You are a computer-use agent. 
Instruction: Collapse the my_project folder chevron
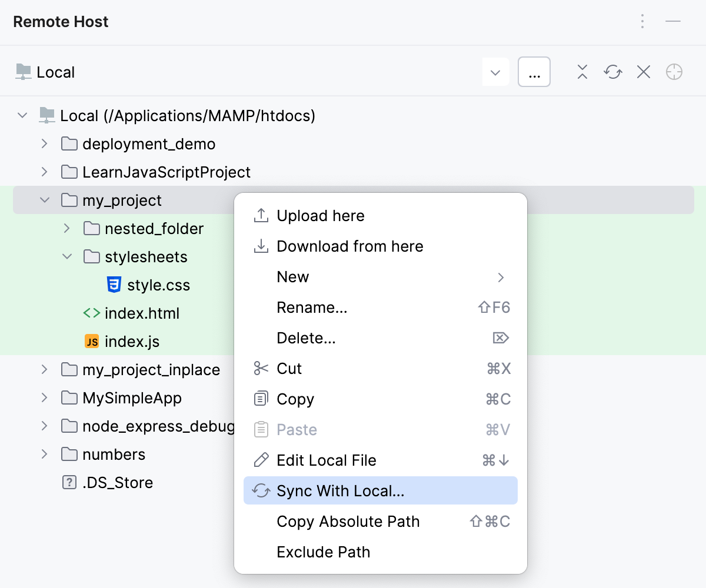click(x=45, y=200)
